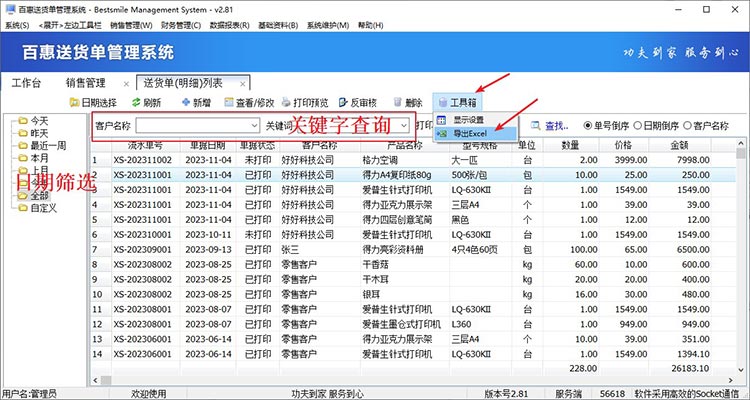Screen dimensions: 750x400
Task: Open the 工具箱 toolbox
Action: pyautogui.click(x=458, y=102)
